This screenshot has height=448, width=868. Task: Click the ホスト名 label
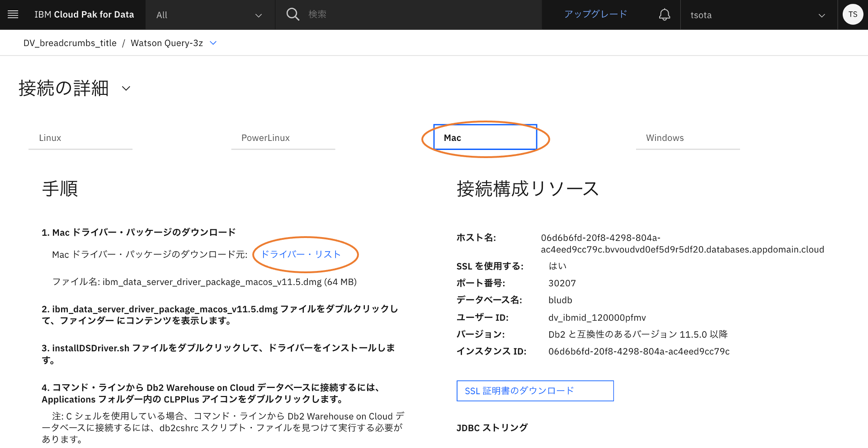click(476, 238)
